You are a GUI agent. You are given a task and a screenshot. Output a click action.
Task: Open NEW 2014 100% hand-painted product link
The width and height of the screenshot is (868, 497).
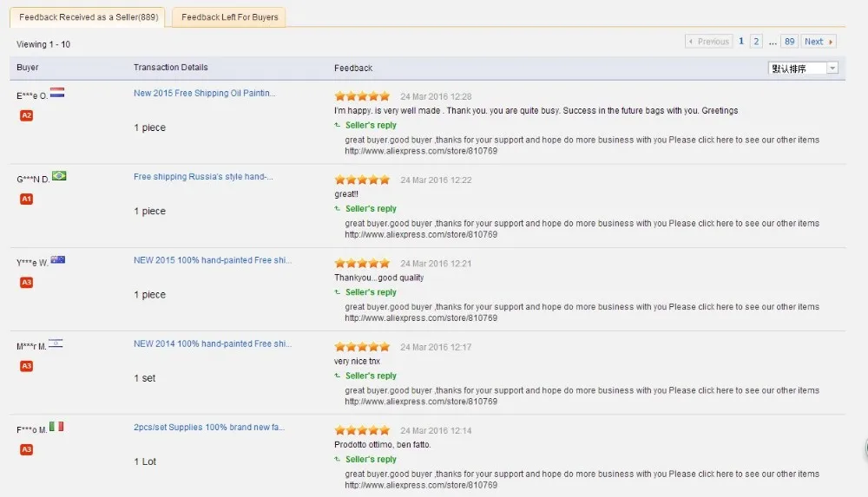(x=213, y=343)
